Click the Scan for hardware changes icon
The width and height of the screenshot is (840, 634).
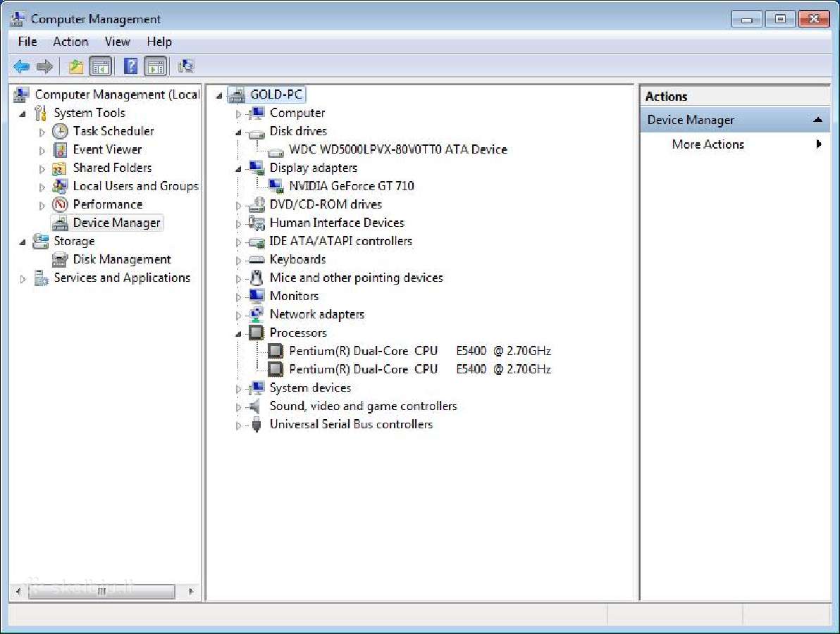tap(186, 66)
